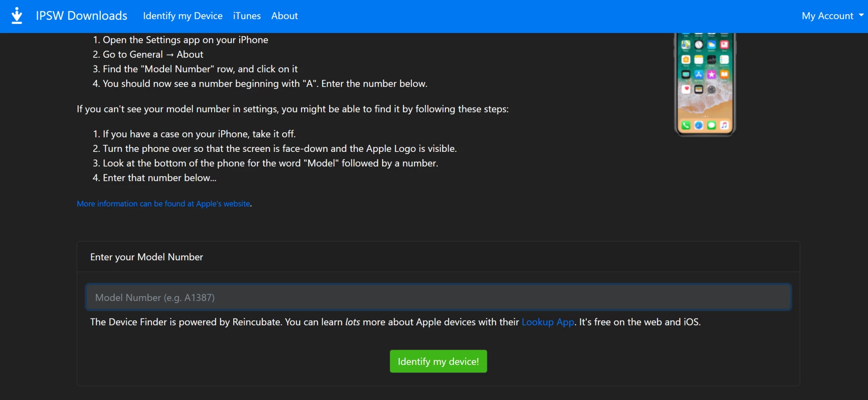Open the iTunes navigation item
868x400 pixels.
click(247, 16)
